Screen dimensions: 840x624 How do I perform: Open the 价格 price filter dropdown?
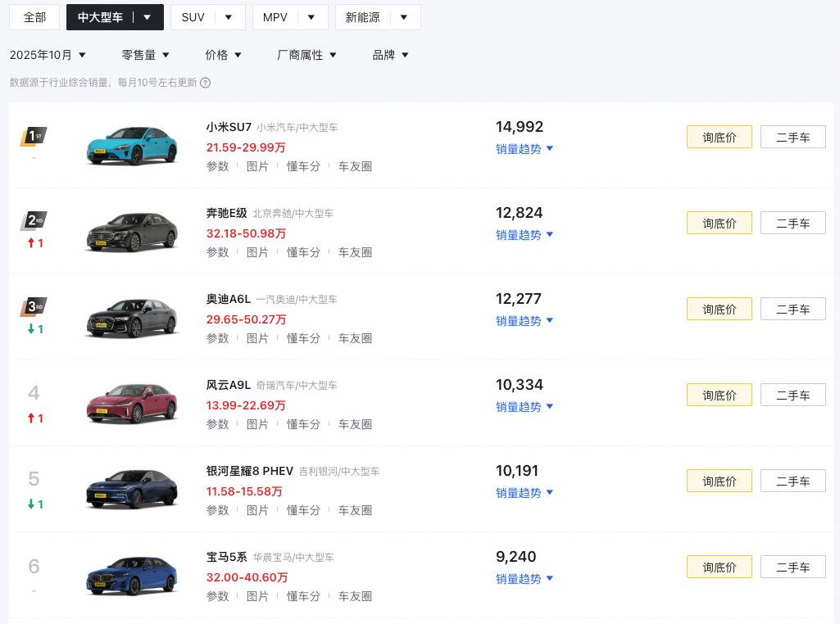[223, 55]
